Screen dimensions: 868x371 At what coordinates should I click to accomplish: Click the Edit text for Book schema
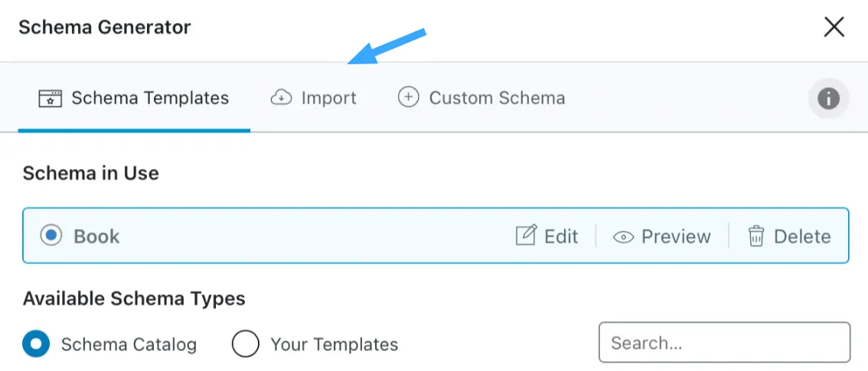[x=561, y=236]
